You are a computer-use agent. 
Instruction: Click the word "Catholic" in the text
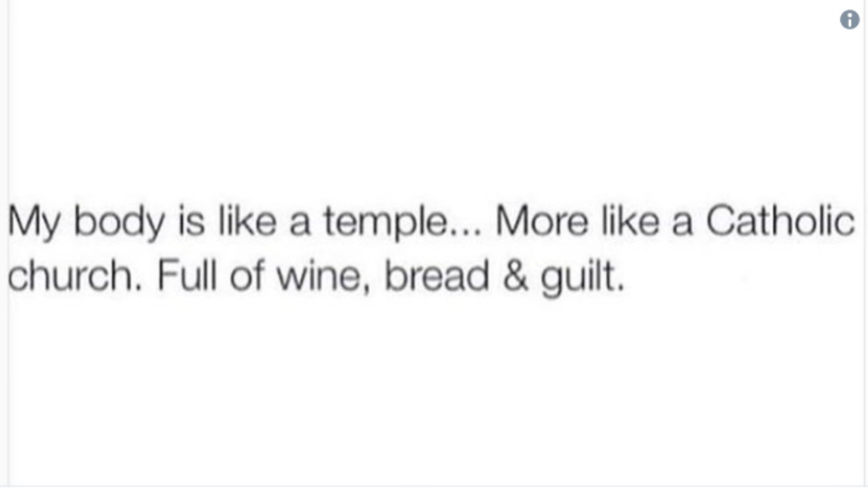click(781, 222)
